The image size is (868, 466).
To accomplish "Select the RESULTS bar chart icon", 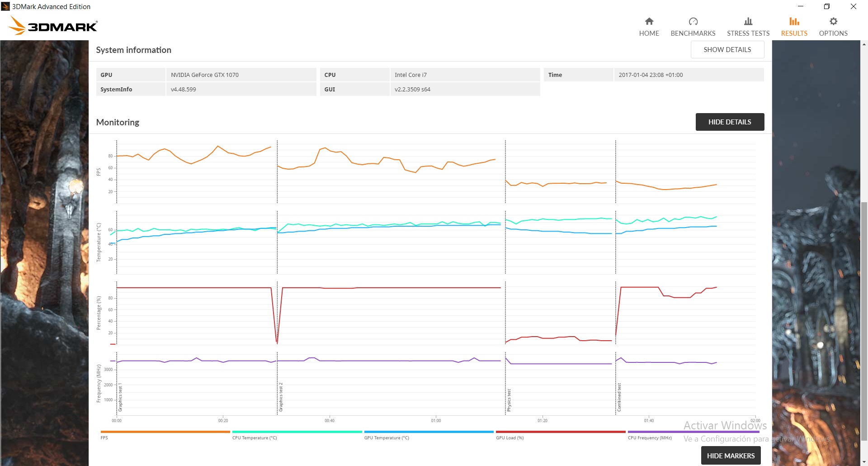I will 794,21.
